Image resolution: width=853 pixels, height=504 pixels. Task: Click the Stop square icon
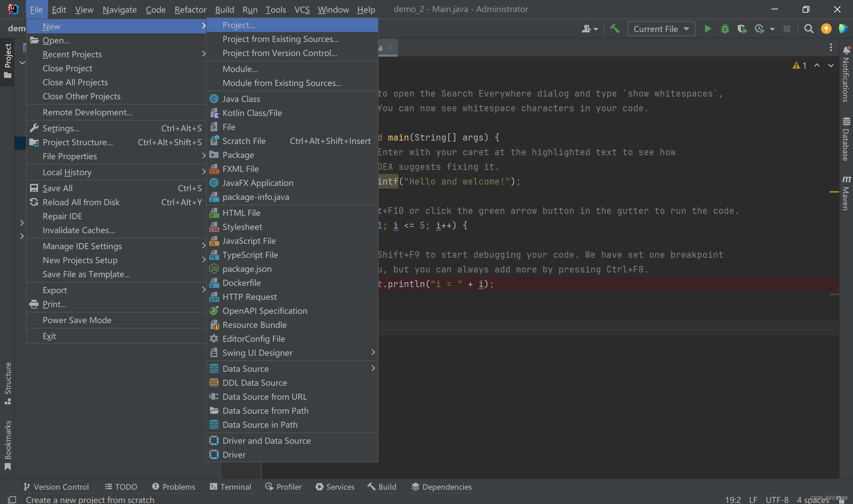tap(787, 29)
